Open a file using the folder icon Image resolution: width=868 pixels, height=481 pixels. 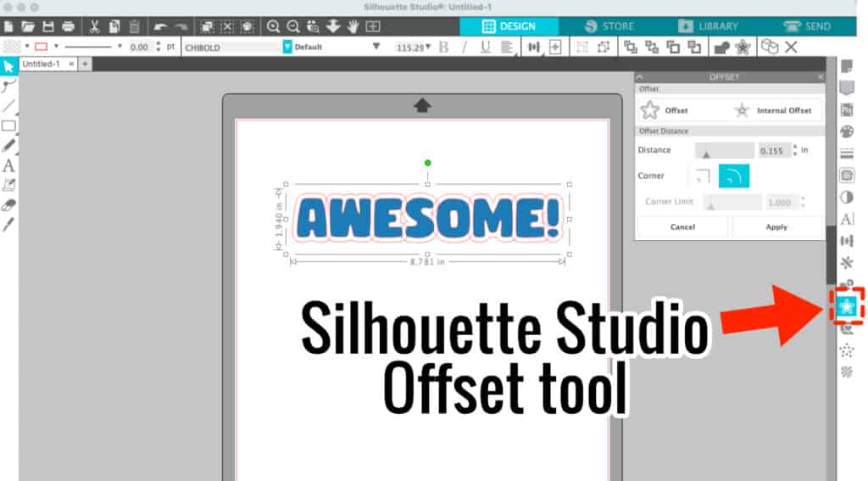(x=28, y=26)
